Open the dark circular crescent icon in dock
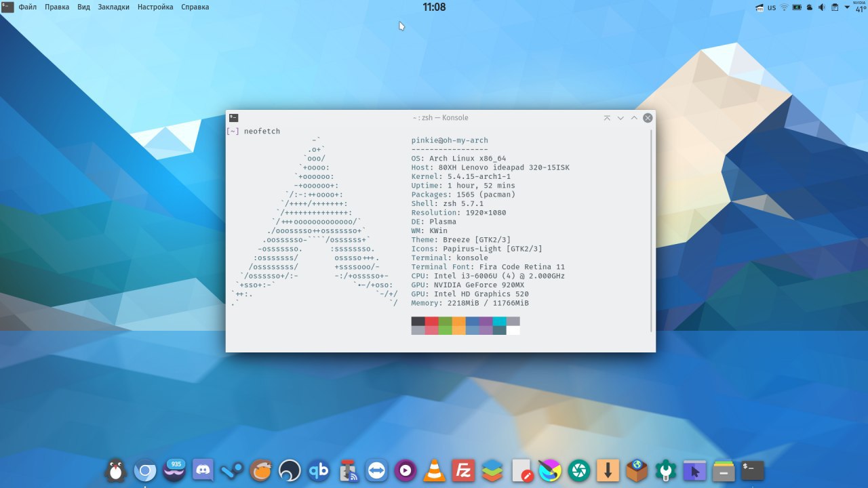Screen dimensions: 868x488 [290, 470]
